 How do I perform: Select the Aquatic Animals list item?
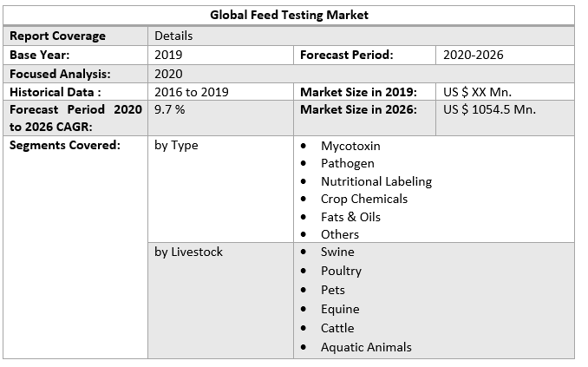[366, 347]
